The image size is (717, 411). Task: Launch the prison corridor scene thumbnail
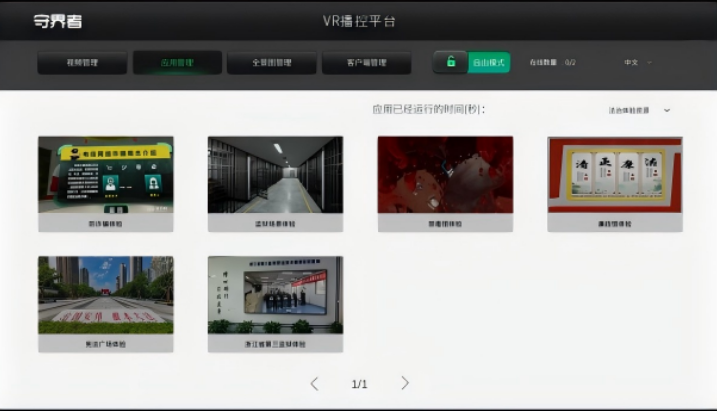point(275,175)
